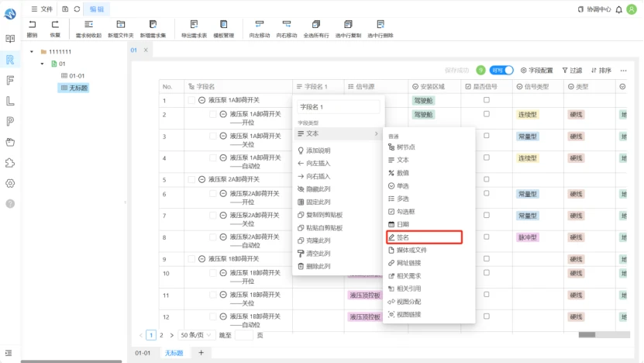Viewport: 644px width, 363px height.
Task: Switch to the L module in sidebar
Action: point(10,101)
